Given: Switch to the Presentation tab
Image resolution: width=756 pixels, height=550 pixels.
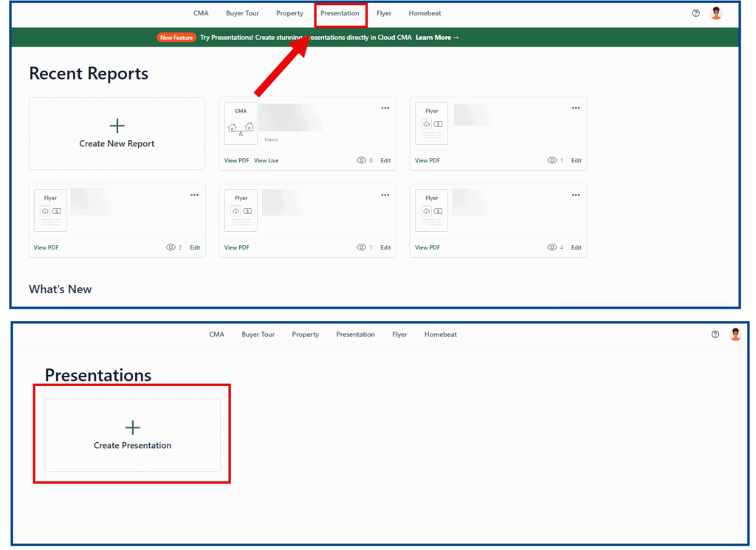Looking at the screenshot, I should click(x=340, y=13).
